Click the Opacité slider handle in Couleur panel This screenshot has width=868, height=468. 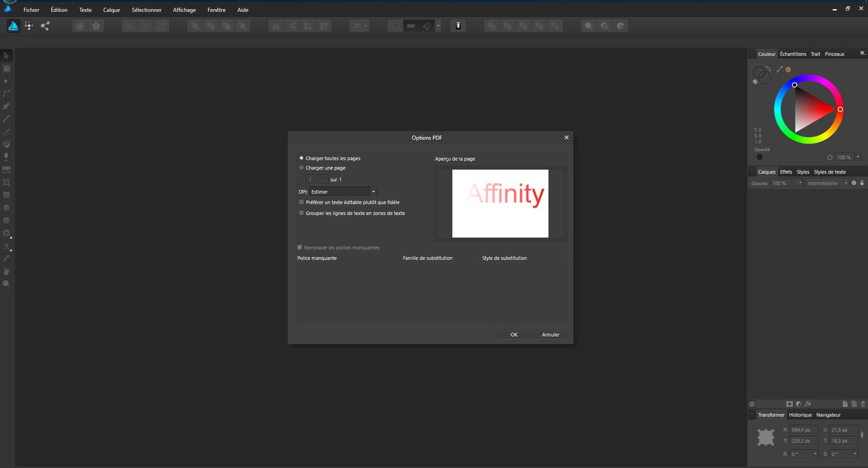[830, 157]
